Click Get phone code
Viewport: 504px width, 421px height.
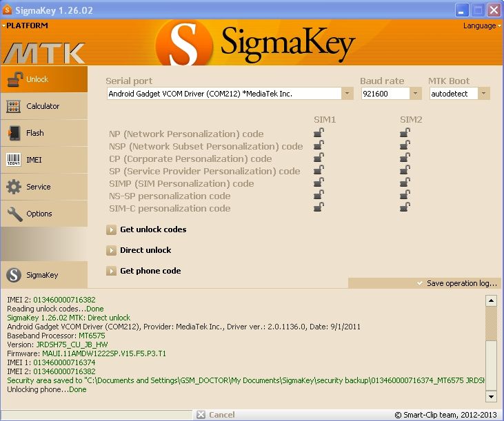pos(150,271)
